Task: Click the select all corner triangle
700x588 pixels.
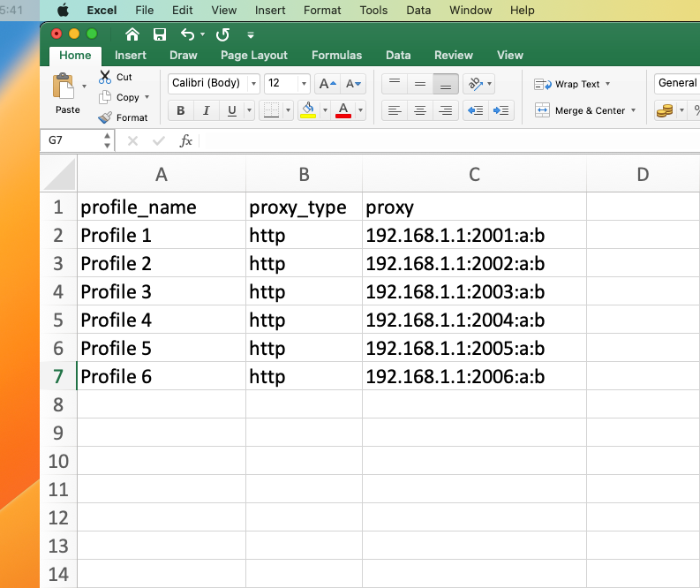Action: 59,174
